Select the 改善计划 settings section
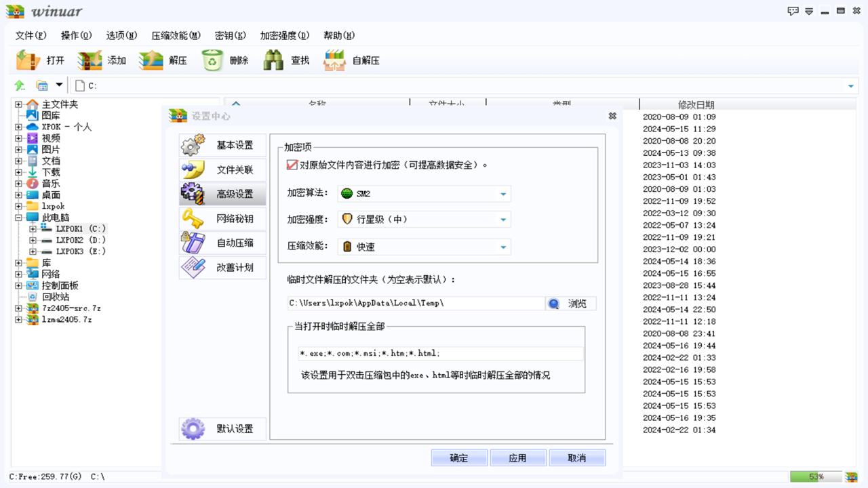 coord(222,267)
